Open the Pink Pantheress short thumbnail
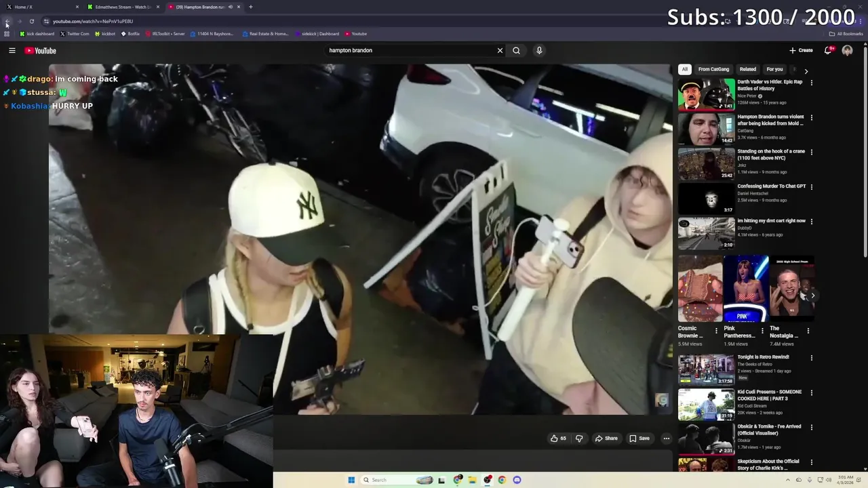The image size is (868, 488). 746,288
